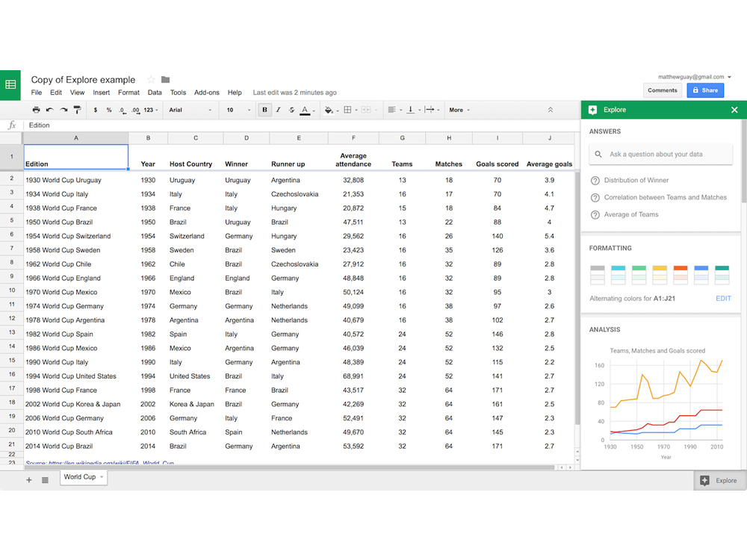Viewport: 747px width, 560px height.
Task: Format selection as currency
Action: [x=96, y=110]
